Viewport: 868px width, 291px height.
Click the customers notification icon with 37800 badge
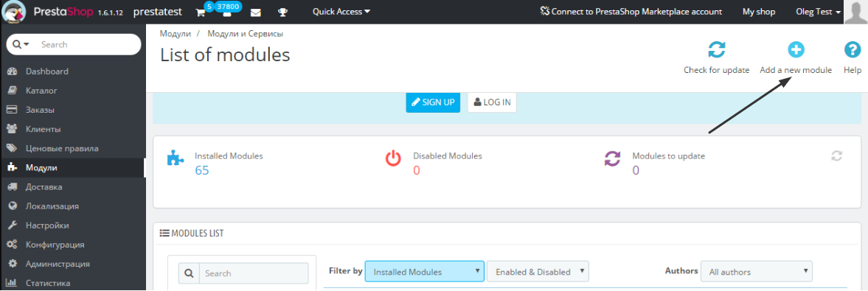pos(226,13)
